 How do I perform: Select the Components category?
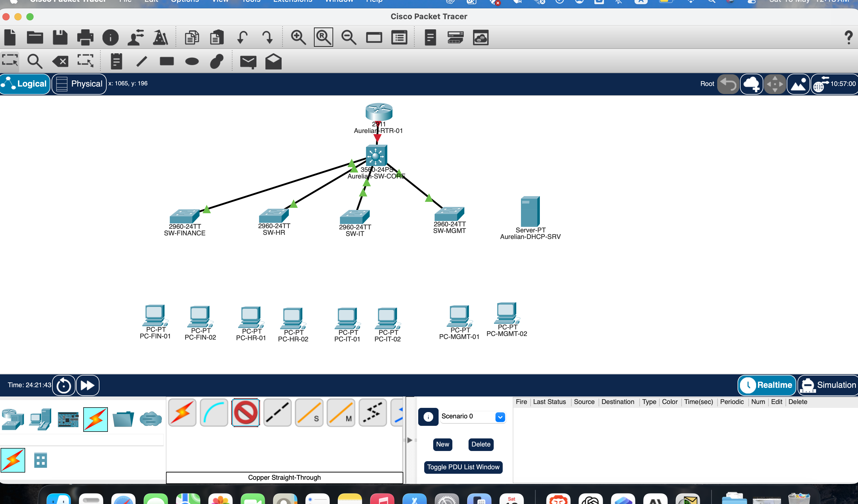click(x=68, y=419)
